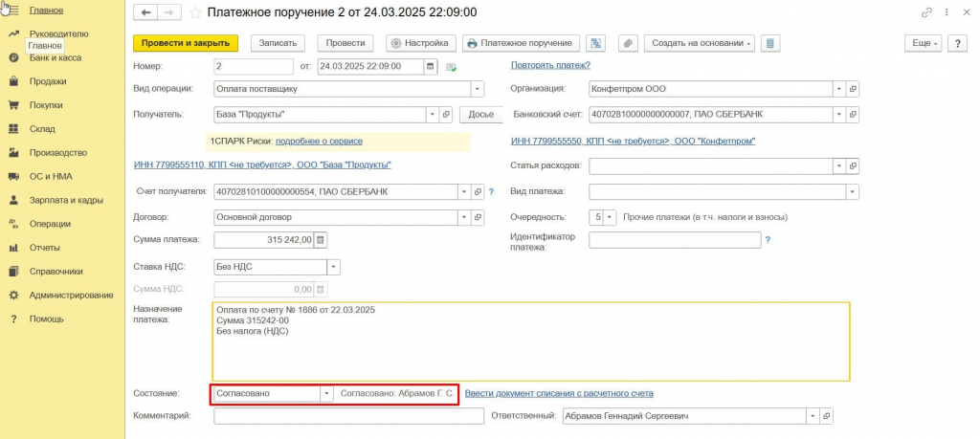Viewport: 980px width, 439px height.
Task: Click the ОС и НМА truck icon
Action: 13,176
